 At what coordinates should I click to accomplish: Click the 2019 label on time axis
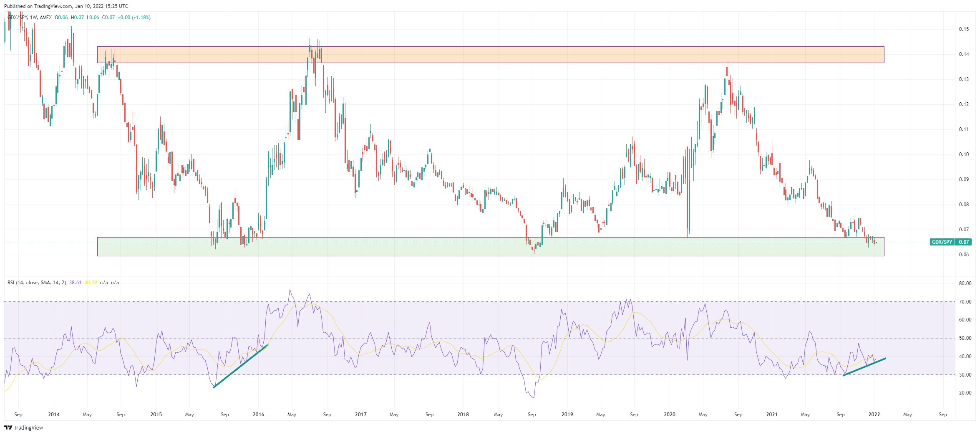567,415
